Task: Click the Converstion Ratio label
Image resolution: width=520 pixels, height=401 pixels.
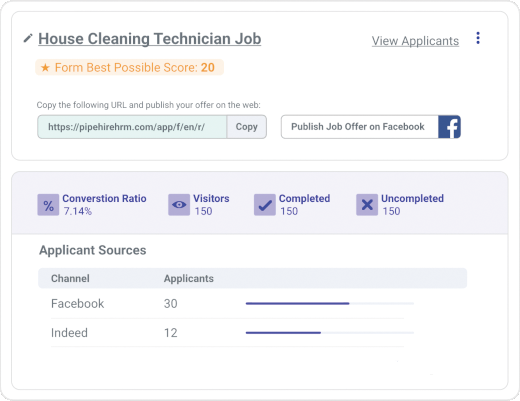Action: point(104,198)
